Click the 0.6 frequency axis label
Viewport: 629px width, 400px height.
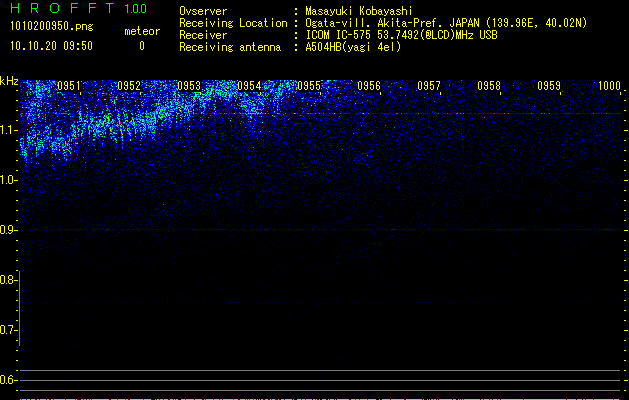coord(8,380)
